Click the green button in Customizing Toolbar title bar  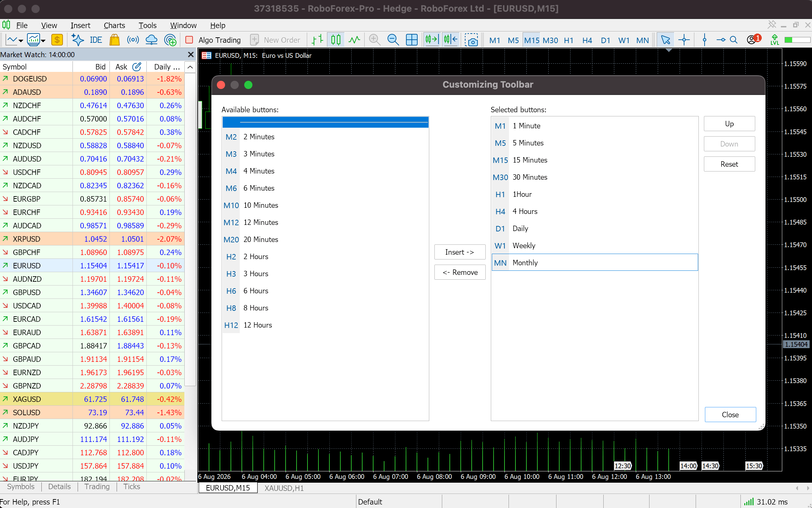(248, 85)
